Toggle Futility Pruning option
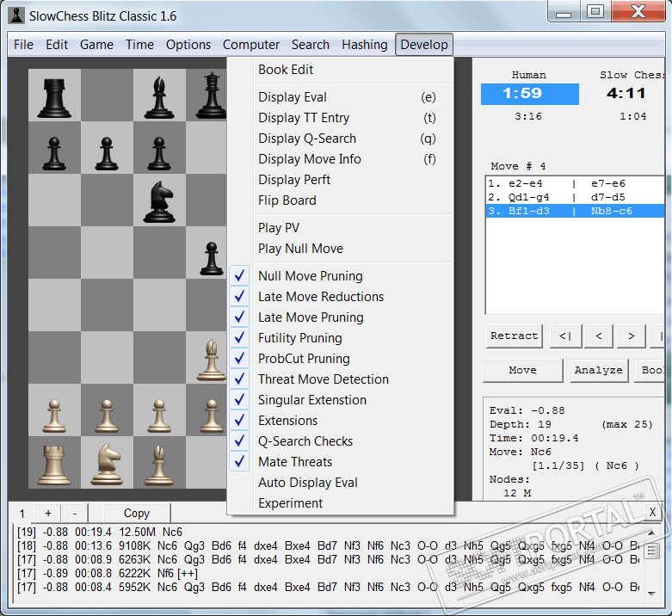 pos(340,337)
